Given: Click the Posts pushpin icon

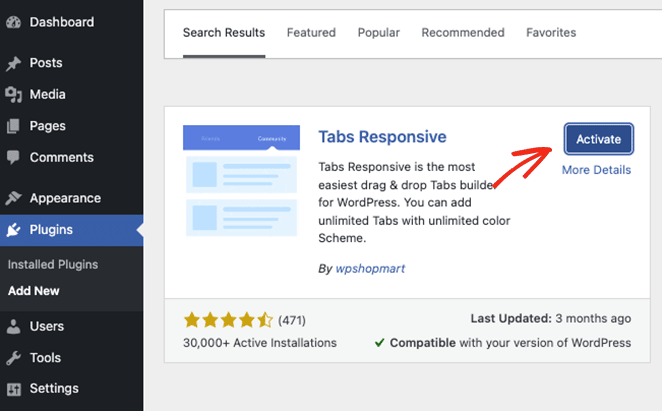Looking at the screenshot, I should coord(13,63).
